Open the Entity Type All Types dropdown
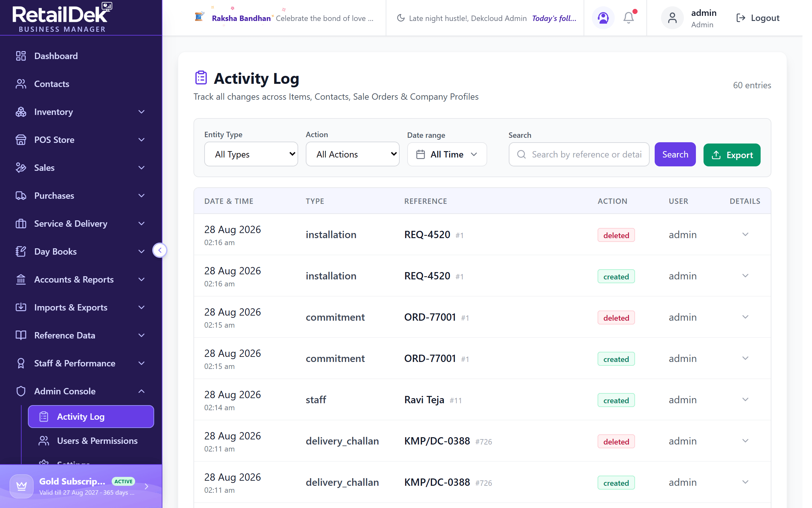 click(251, 154)
